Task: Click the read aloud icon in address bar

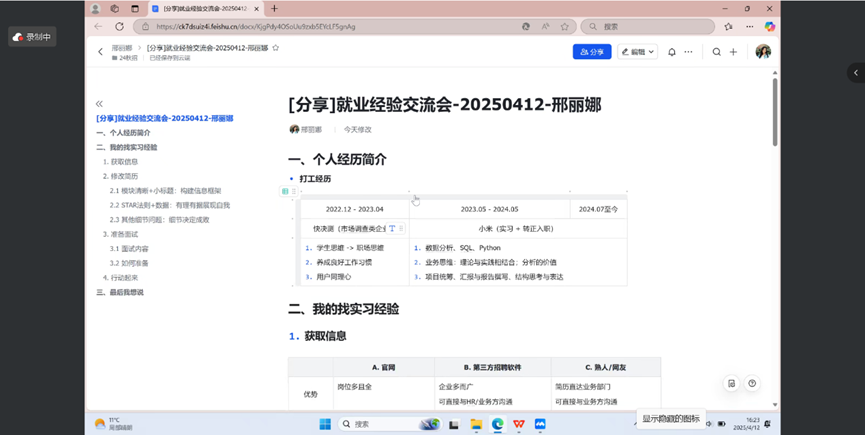Action: (545, 26)
